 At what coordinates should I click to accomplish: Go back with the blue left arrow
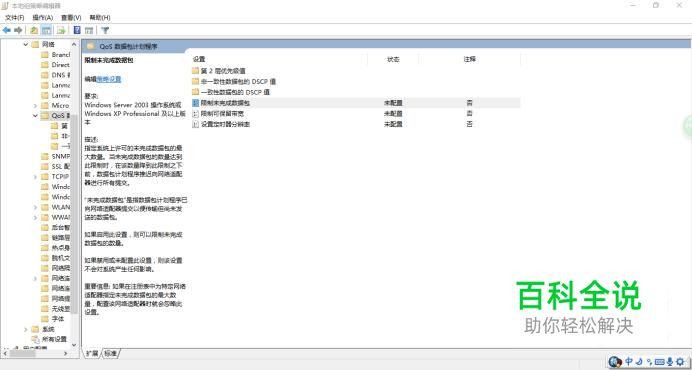pos(7,30)
